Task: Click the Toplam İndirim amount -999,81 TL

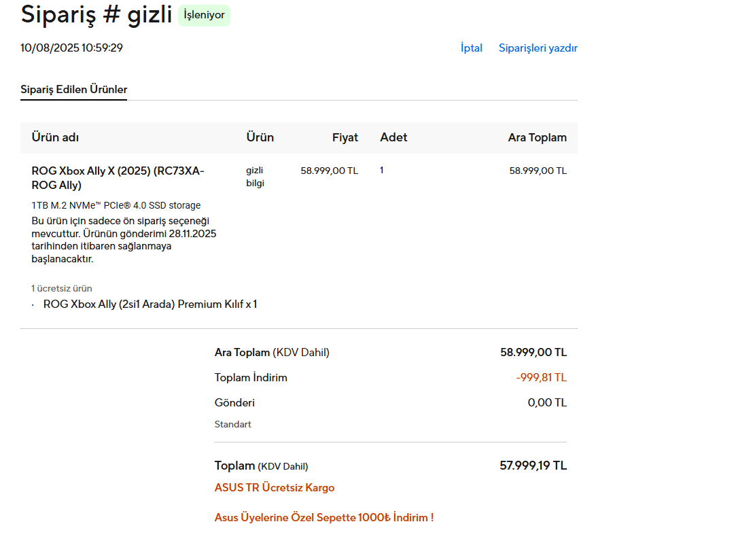Action: click(x=541, y=378)
